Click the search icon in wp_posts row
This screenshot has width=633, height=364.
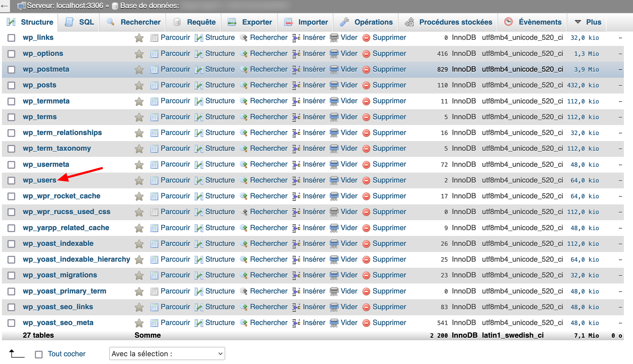(243, 85)
